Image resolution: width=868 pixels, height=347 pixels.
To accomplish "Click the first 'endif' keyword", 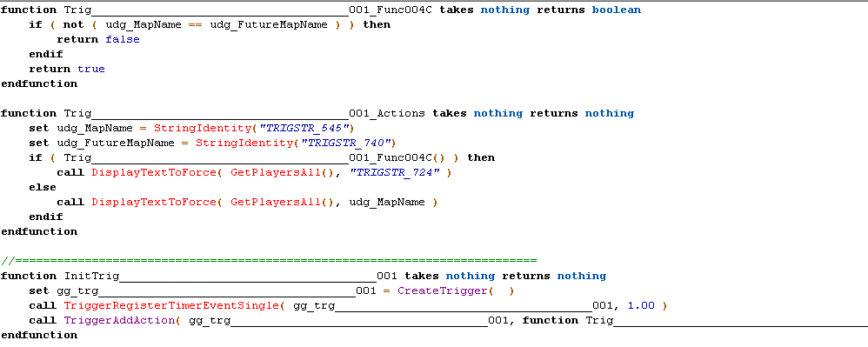I will click(x=46, y=54).
